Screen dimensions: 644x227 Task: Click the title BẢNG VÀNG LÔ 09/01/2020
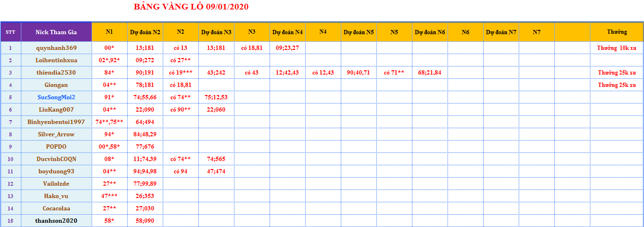[191, 7]
